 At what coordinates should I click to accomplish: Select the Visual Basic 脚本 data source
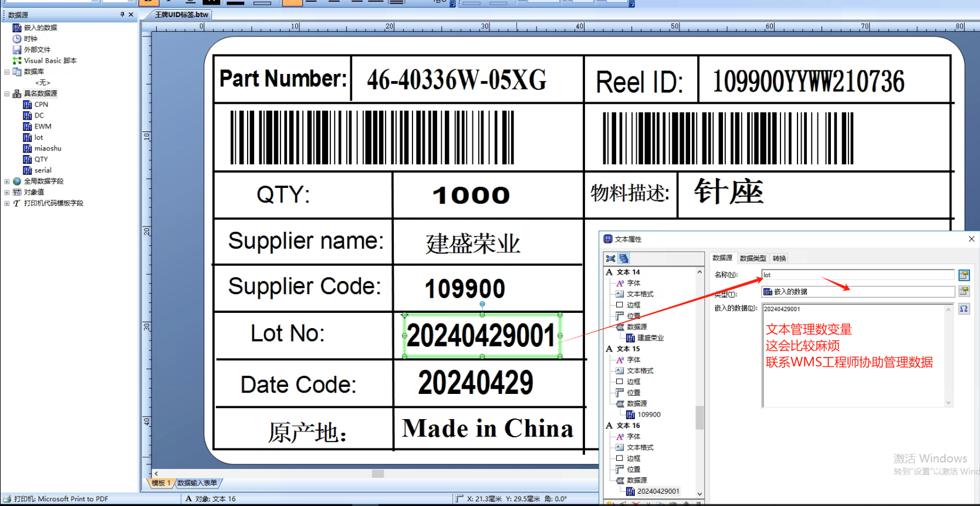(50, 60)
